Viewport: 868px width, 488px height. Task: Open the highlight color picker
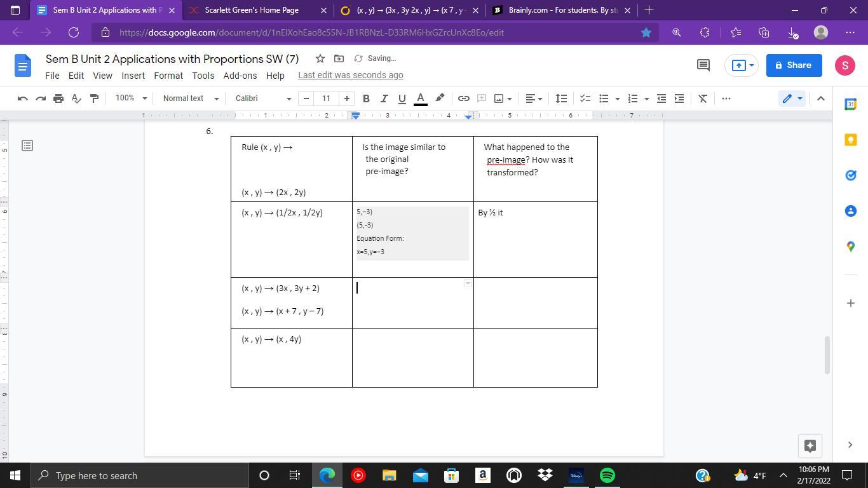click(x=439, y=98)
